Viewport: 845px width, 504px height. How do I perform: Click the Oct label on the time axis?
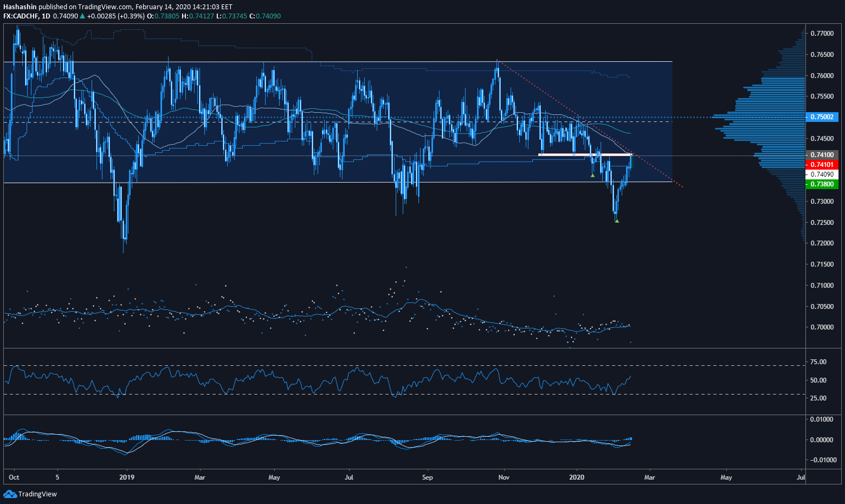point(15,477)
